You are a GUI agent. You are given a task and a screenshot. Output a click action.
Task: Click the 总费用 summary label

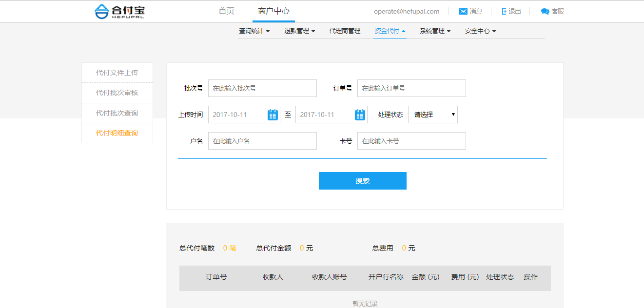(383, 248)
